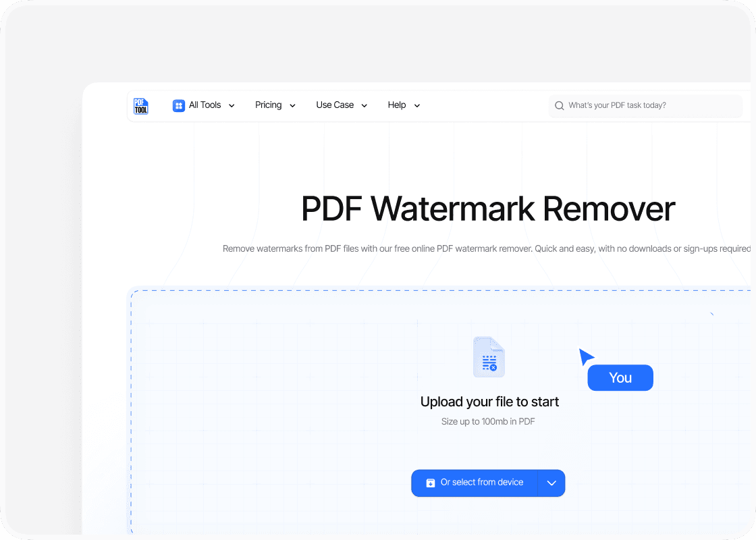Open the All Tools menu

click(205, 105)
